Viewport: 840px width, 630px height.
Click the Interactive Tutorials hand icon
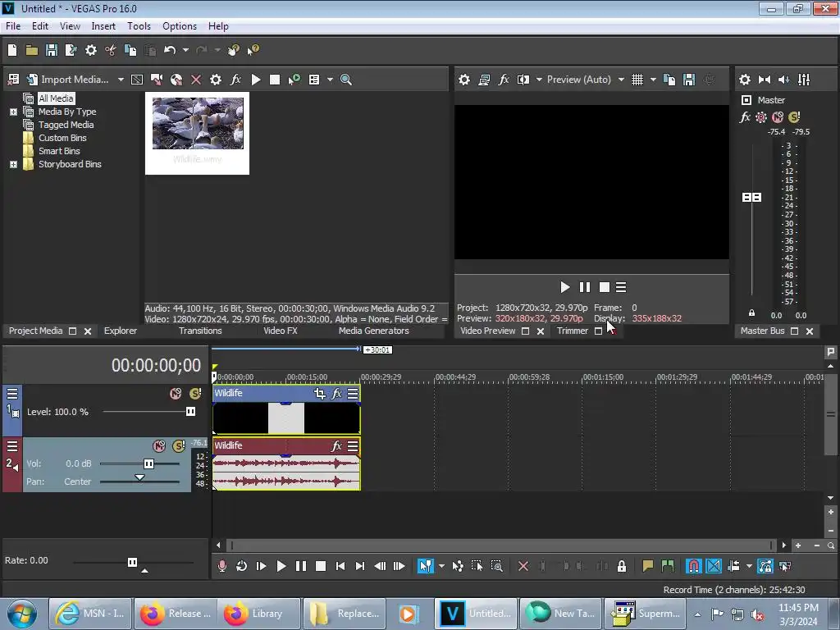[x=234, y=50]
